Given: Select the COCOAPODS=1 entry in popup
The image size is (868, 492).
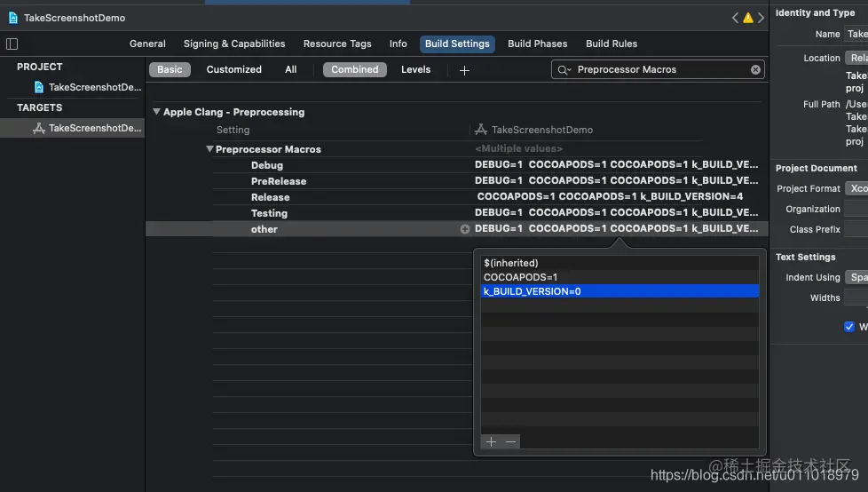Looking at the screenshot, I should coord(619,277).
